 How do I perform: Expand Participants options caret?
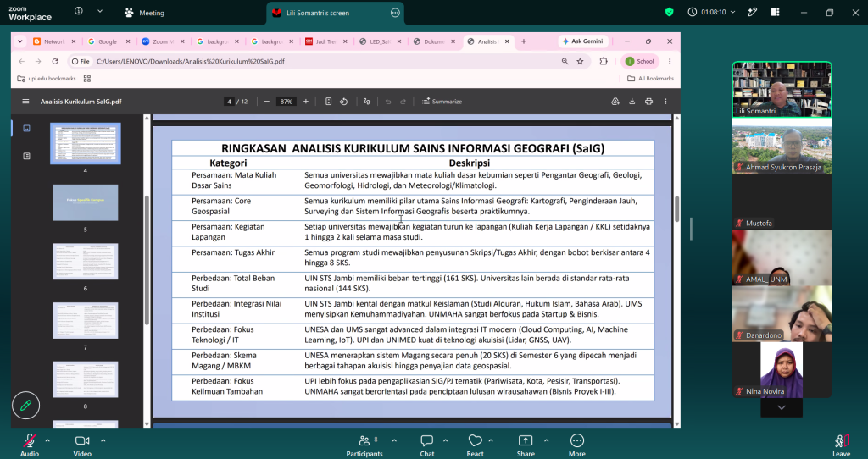(x=394, y=440)
